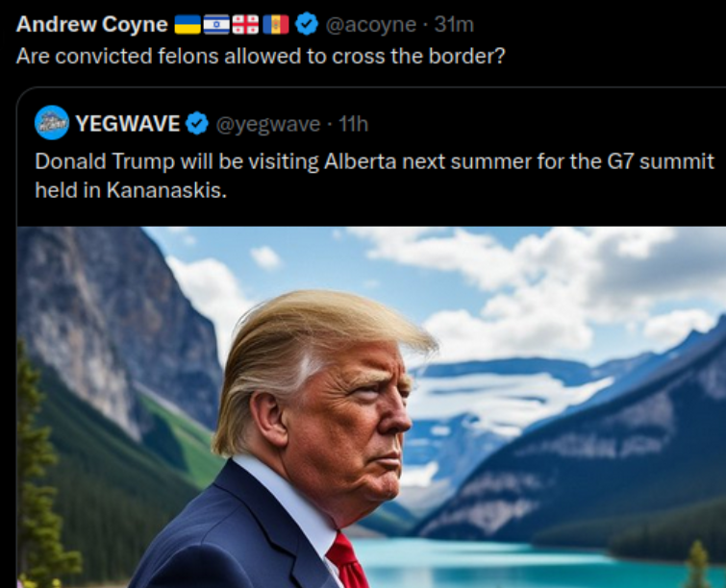Open quoted tweet text about the G7 summit
The width and height of the screenshot is (726, 588).
(375, 175)
